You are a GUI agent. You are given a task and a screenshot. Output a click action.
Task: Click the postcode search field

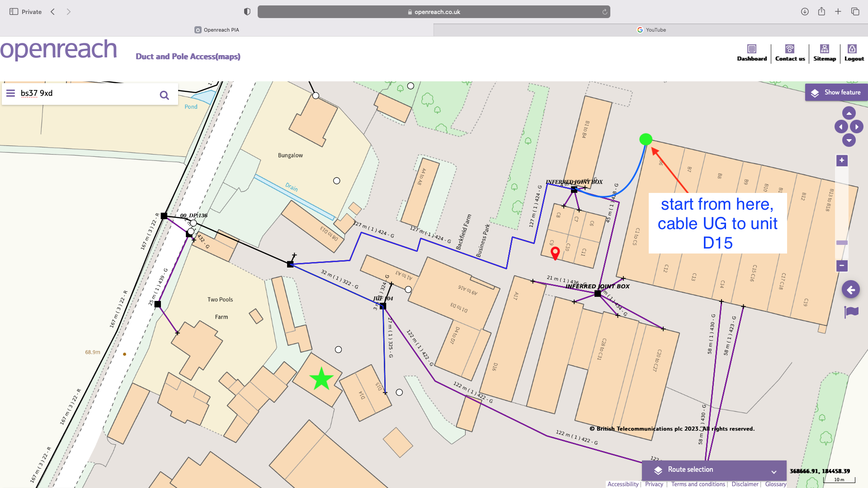tap(86, 93)
